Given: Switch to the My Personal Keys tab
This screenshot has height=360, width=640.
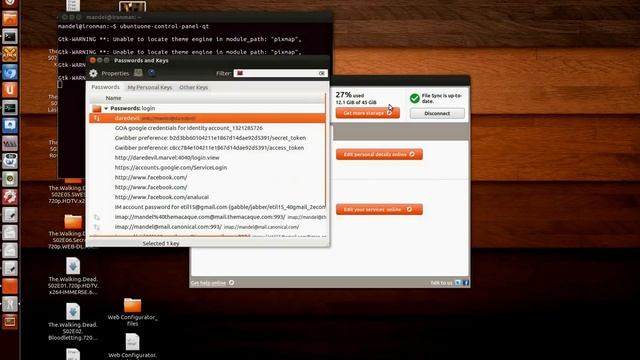Looking at the screenshot, I should tap(150, 87).
